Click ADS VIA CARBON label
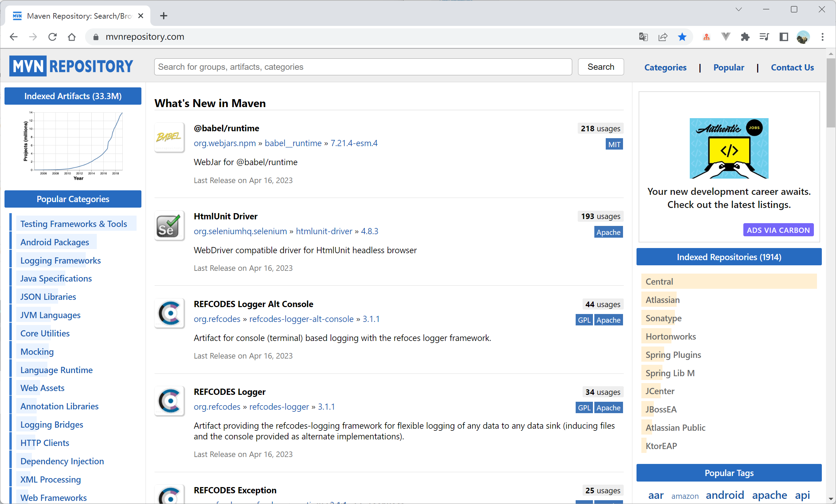Screen dimensions: 836x504 pos(778,230)
